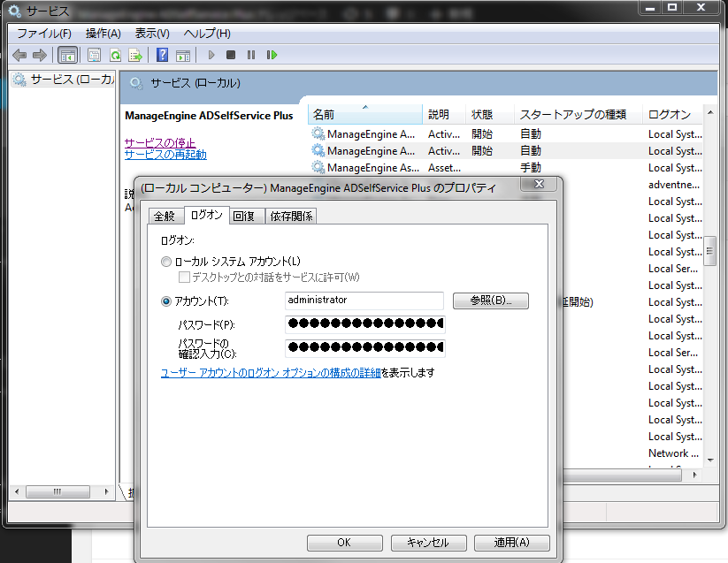Image resolution: width=728 pixels, height=563 pixels.
Task: Click scroll up arrow of services list
Action: click(710, 112)
